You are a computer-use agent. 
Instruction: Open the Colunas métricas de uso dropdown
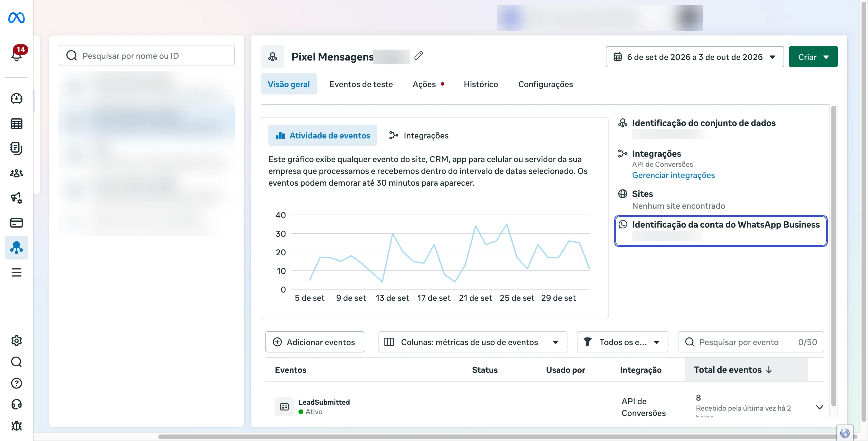coord(472,342)
